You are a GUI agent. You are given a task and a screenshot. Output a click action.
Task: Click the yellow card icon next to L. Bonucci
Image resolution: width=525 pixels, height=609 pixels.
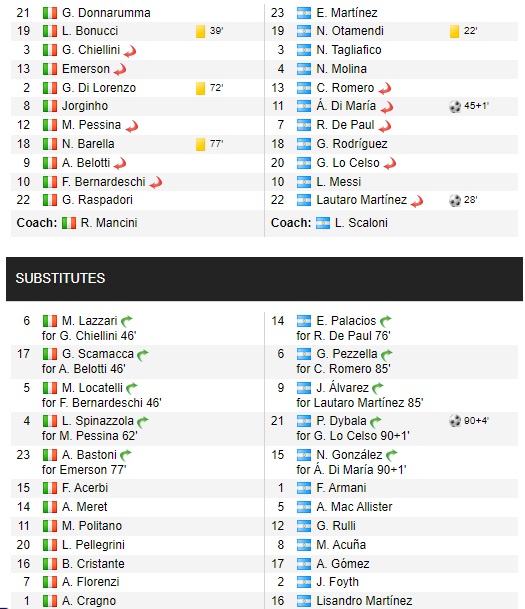(200, 31)
